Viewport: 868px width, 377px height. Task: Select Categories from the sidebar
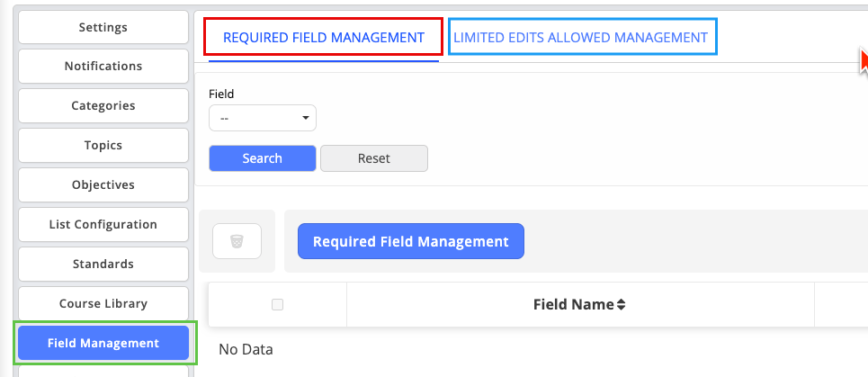click(x=103, y=106)
